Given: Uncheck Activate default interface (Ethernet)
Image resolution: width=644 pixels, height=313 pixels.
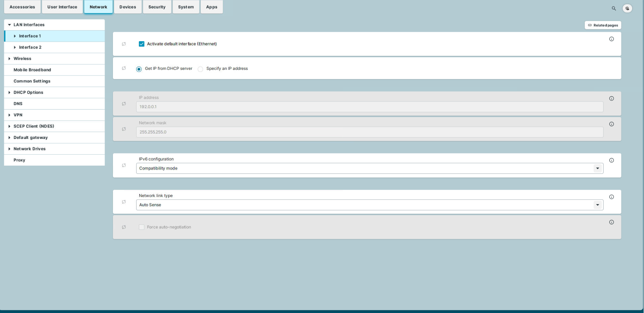Looking at the screenshot, I should [x=142, y=44].
